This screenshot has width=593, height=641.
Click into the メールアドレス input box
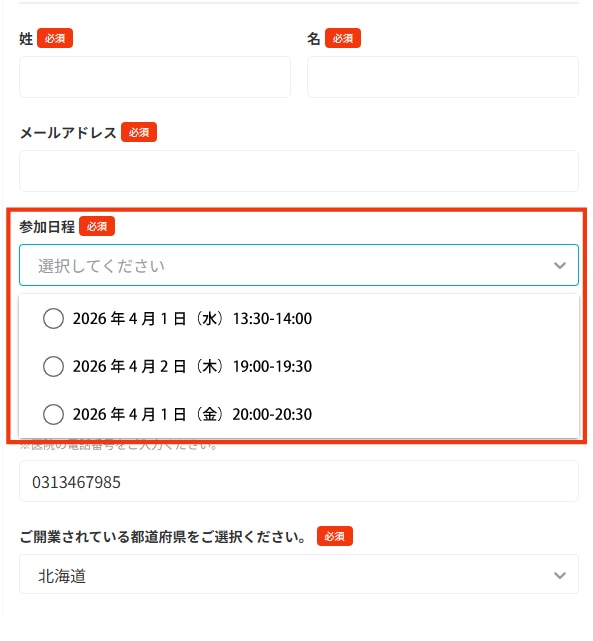tap(299, 171)
